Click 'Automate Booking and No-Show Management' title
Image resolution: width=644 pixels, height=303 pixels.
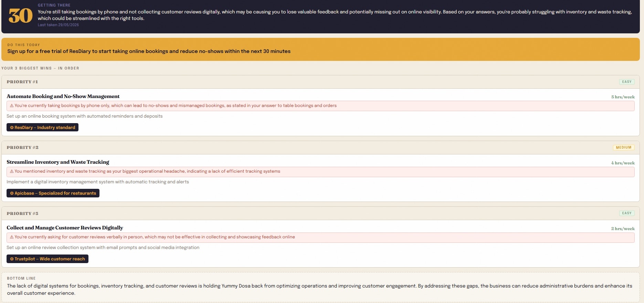pyautogui.click(x=63, y=96)
